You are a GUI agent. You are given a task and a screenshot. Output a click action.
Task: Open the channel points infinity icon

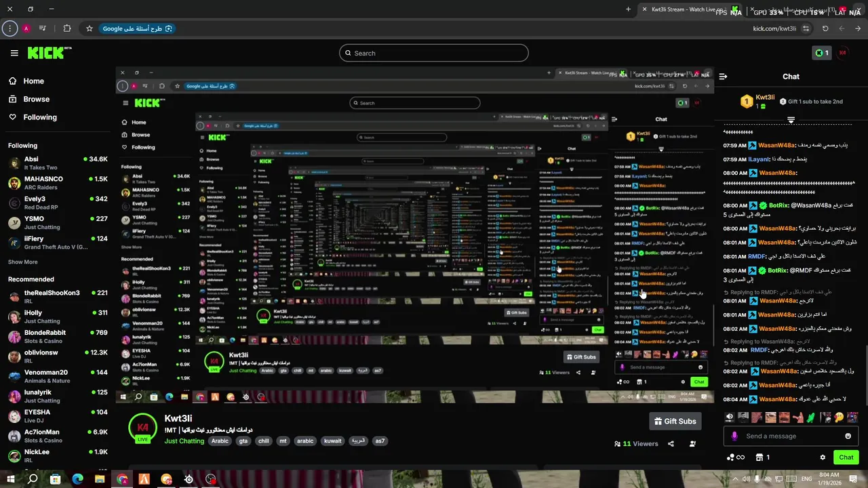[x=735, y=457]
